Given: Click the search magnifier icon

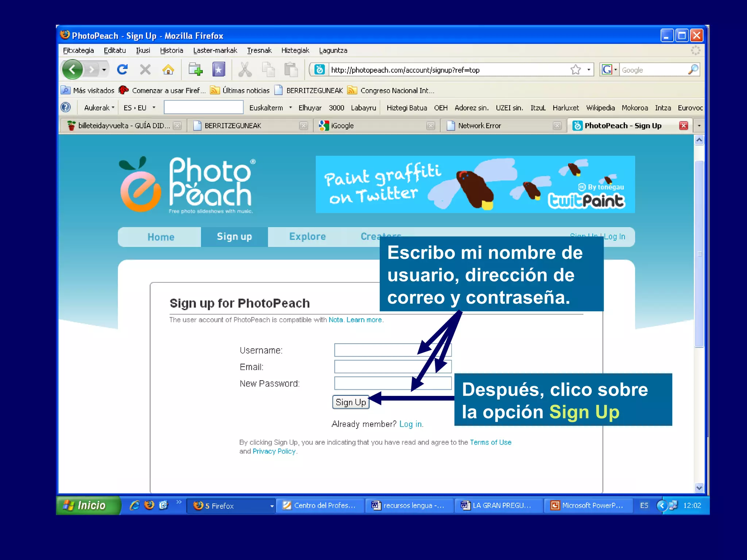Looking at the screenshot, I should [x=693, y=69].
